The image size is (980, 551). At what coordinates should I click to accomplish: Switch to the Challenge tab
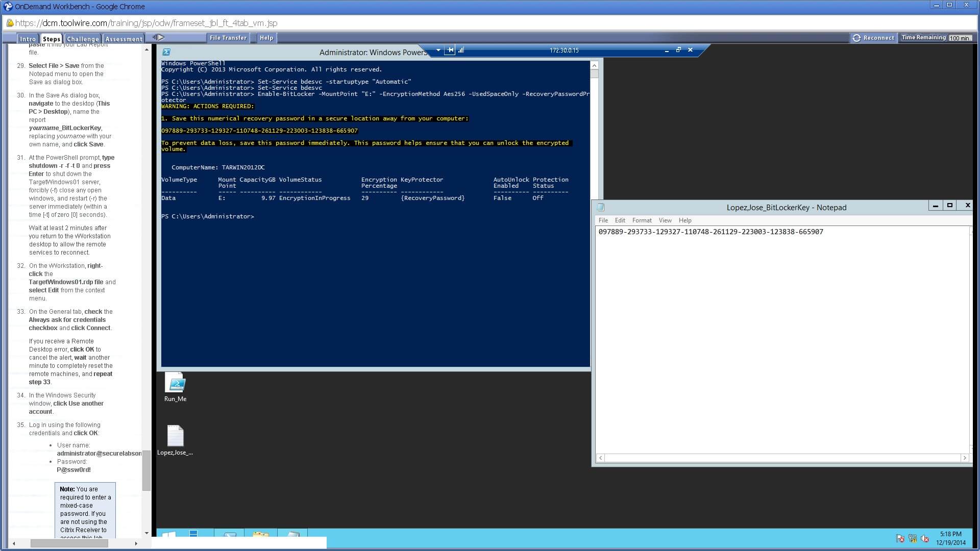point(83,39)
